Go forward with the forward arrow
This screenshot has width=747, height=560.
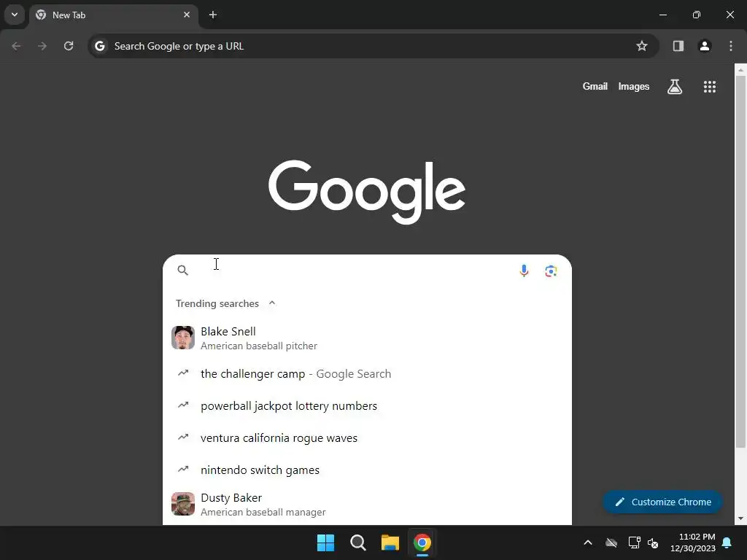point(42,46)
